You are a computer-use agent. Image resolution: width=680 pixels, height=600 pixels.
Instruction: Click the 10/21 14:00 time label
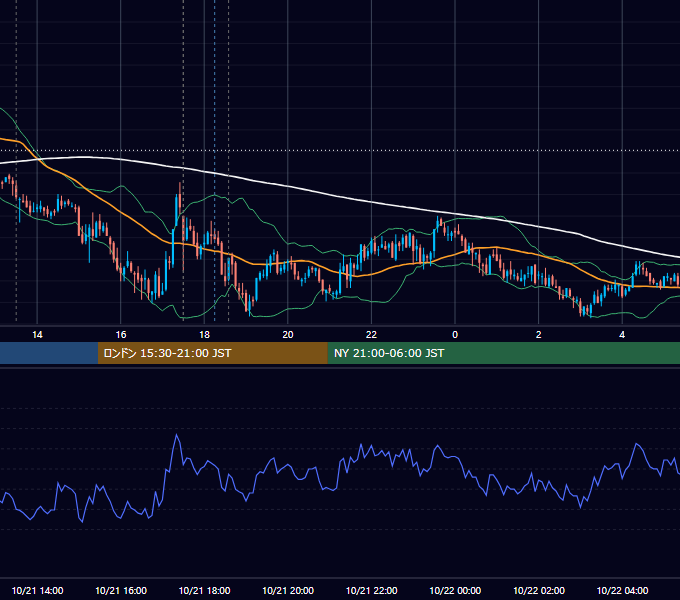(37, 590)
